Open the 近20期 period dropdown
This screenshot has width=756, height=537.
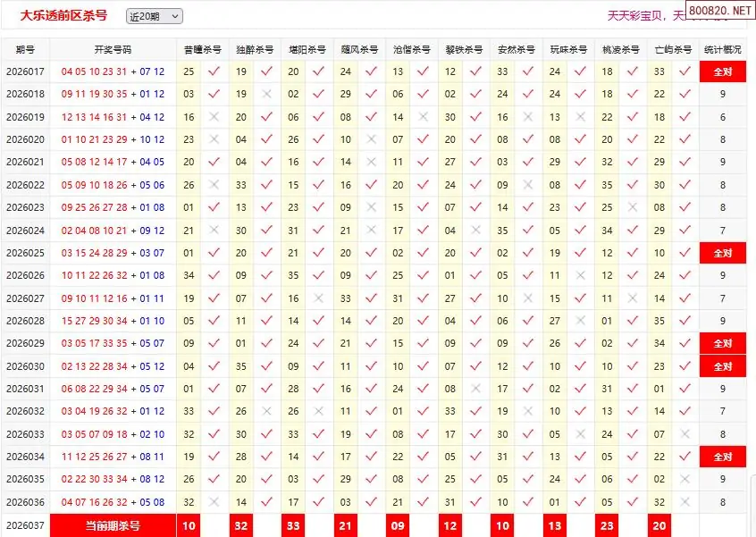(x=154, y=16)
